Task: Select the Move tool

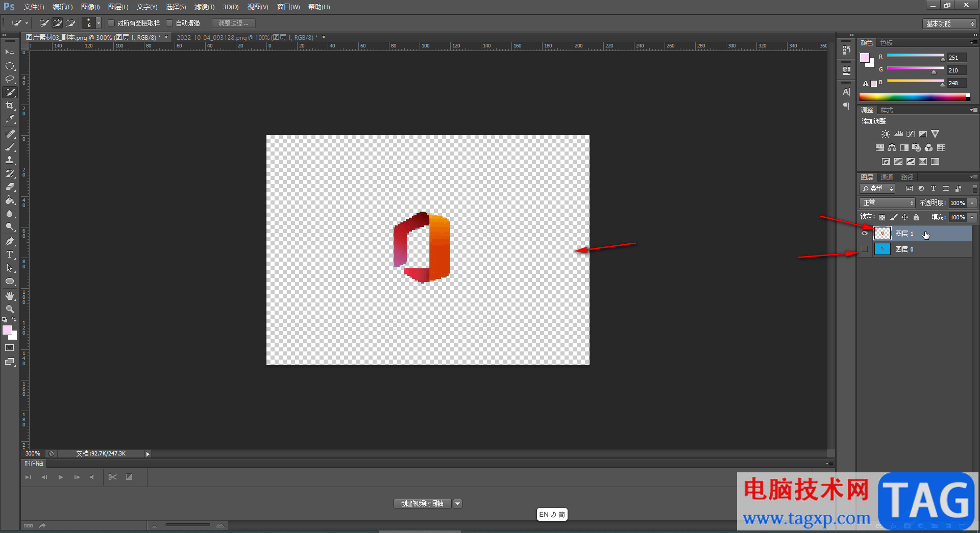Action: click(x=10, y=53)
